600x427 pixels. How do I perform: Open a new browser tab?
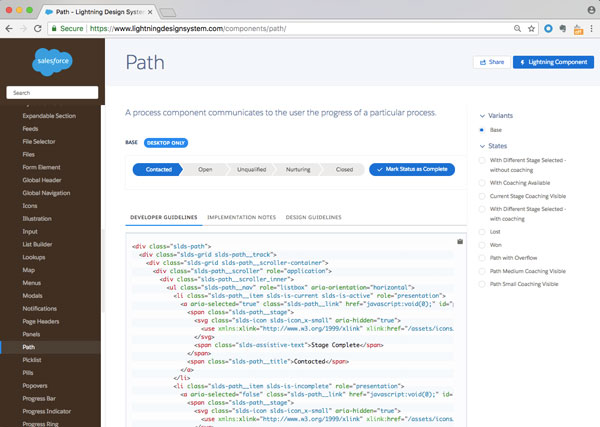point(167,13)
